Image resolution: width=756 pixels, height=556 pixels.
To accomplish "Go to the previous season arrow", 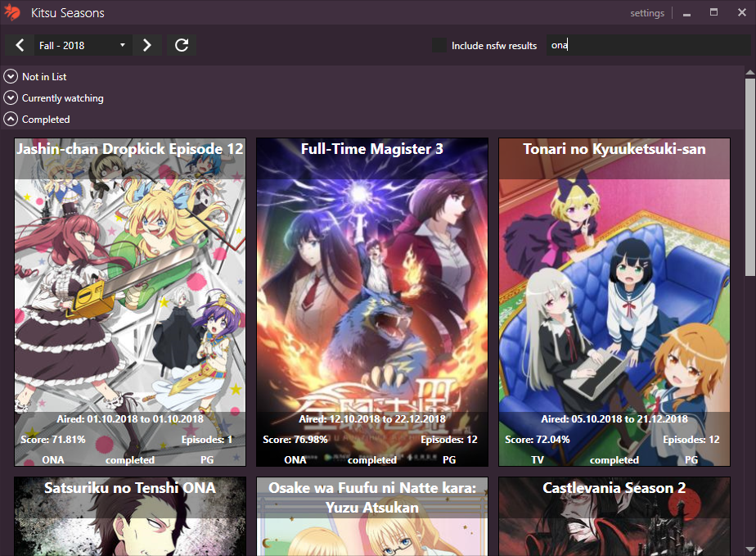I will pos(20,45).
